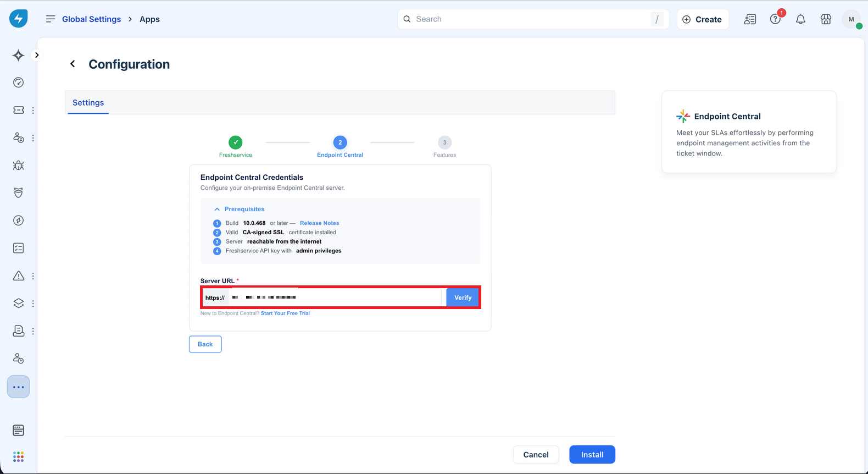
Task: Open the requester dollar icon in sidebar
Action: coord(18,137)
